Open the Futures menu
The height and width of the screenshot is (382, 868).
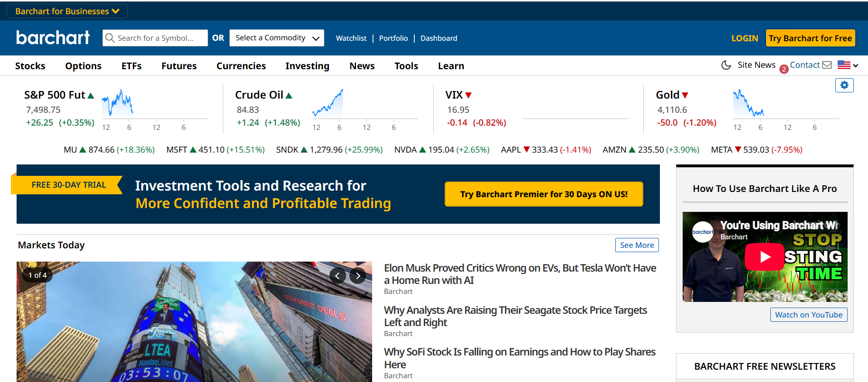(179, 66)
